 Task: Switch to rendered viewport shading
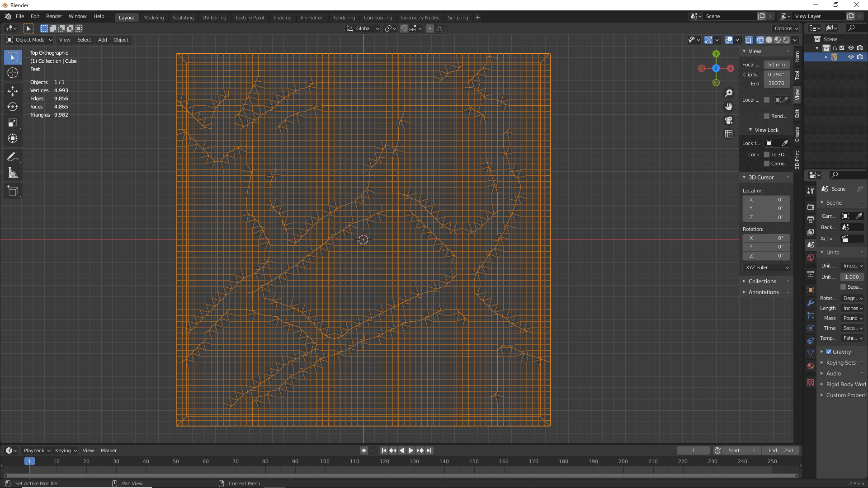tap(786, 40)
